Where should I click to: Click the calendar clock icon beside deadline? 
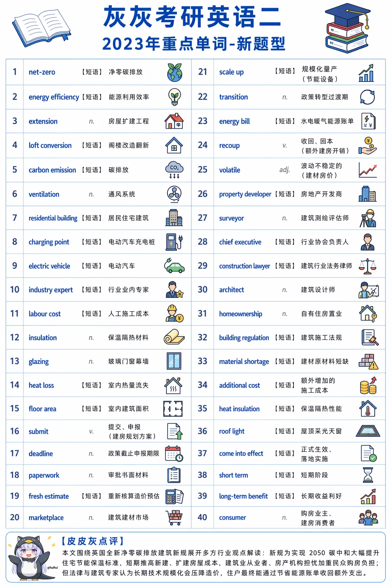174,454
